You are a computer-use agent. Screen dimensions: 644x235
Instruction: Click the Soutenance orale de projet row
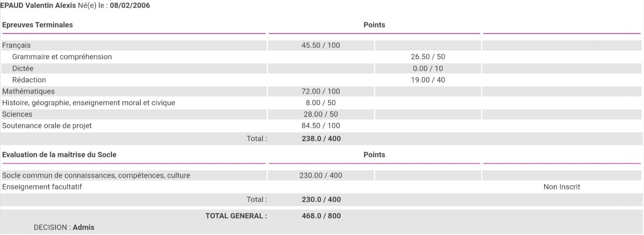click(47, 126)
